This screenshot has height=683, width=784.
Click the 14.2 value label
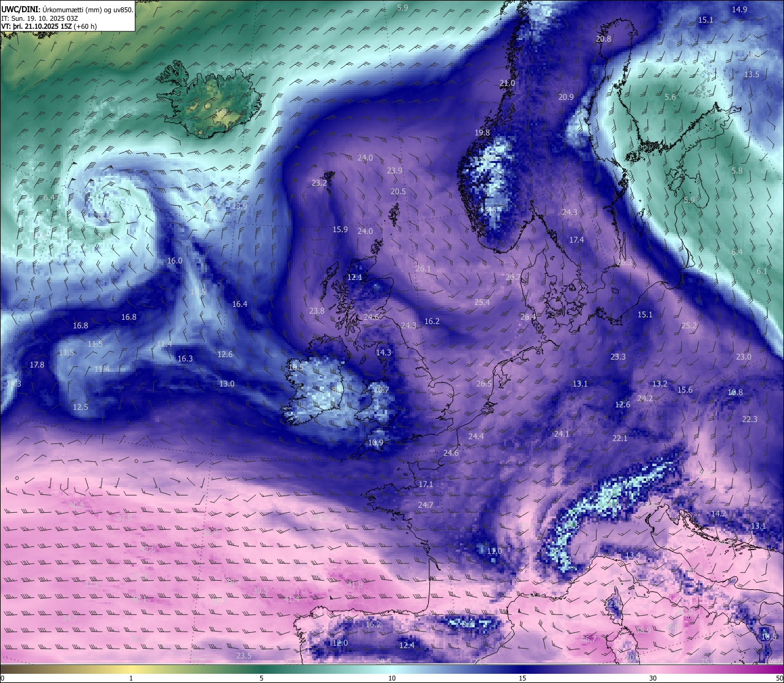(718, 513)
